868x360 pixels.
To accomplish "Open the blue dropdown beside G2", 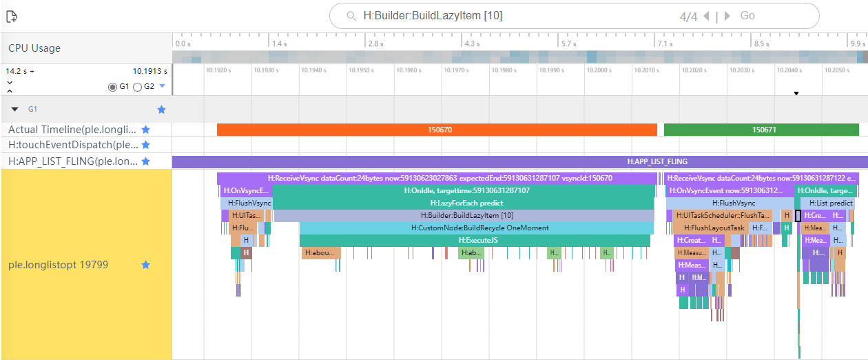I will (163, 86).
